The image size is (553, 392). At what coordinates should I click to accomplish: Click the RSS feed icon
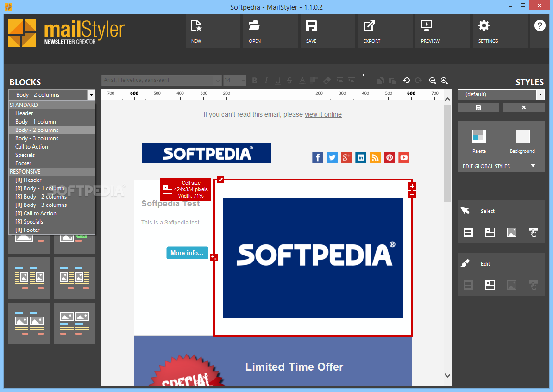click(x=375, y=157)
